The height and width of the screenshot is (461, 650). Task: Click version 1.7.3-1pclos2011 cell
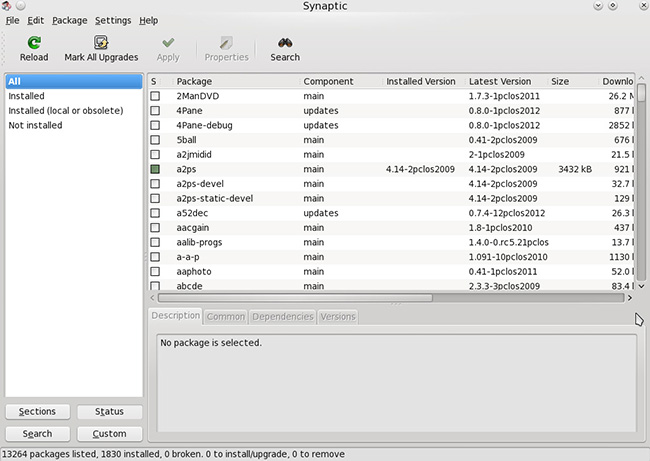[504, 96]
